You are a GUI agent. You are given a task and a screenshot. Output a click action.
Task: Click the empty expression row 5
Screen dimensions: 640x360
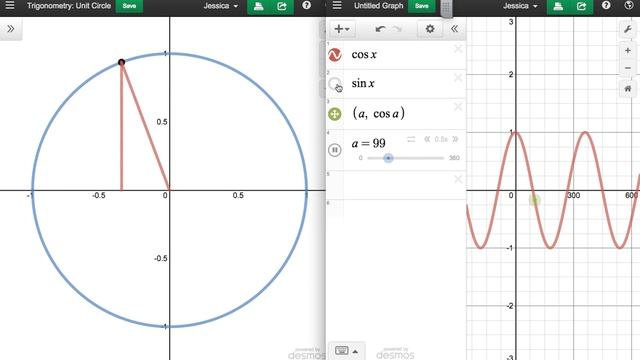click(x=396, y=185)
